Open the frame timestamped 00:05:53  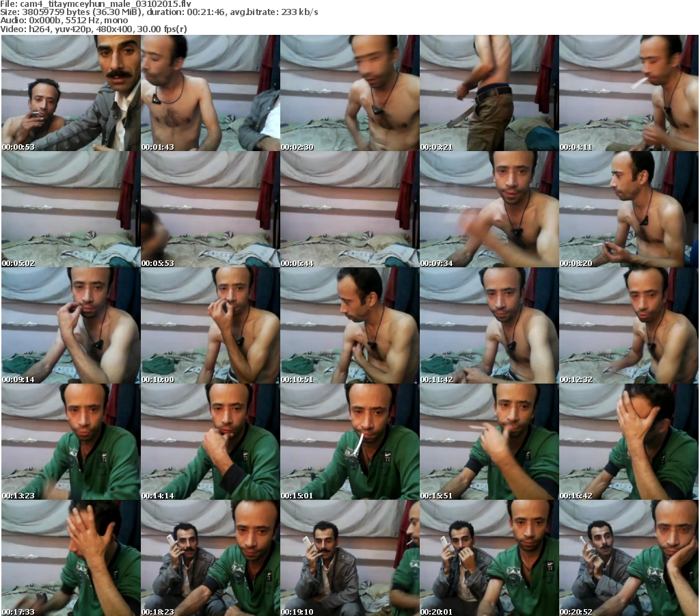pyautogui.click(x=211, y=209)
